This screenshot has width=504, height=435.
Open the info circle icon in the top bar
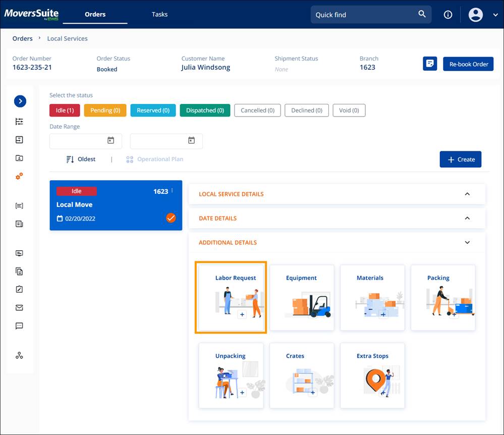click(x=448, y=14)
